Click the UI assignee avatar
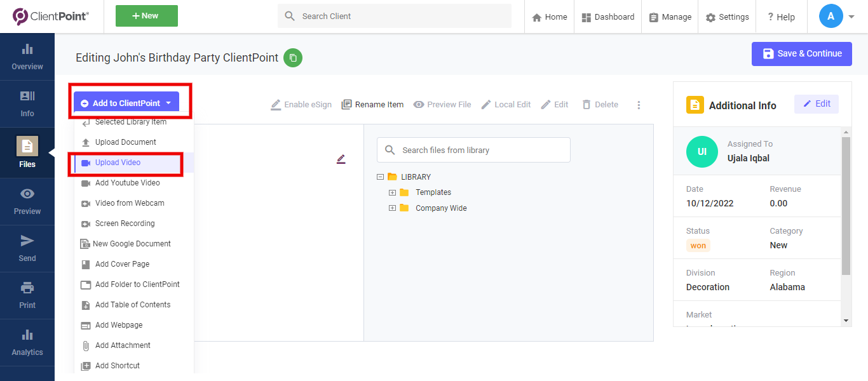 point(702,152)
